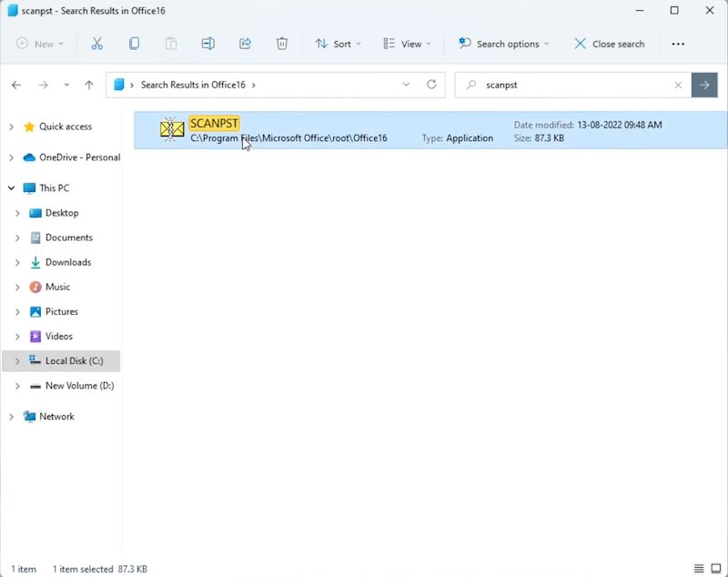Click the Quick access star icon

click(29, 127)
